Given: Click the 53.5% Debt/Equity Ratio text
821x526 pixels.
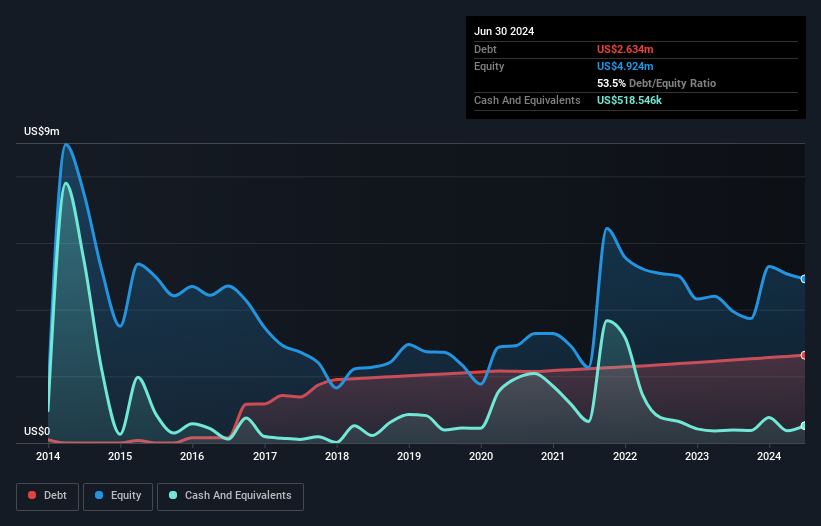Looking at the screenshot, I should point(657,83).
